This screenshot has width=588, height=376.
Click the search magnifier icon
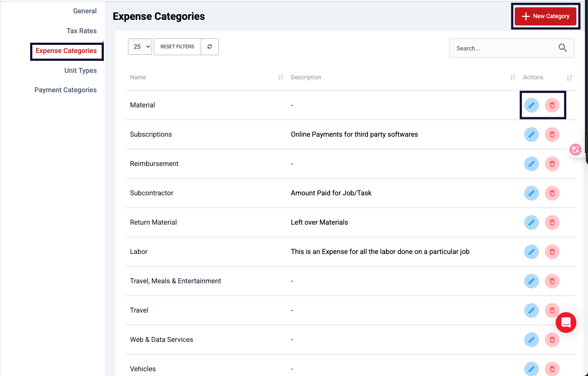[563, 48]
